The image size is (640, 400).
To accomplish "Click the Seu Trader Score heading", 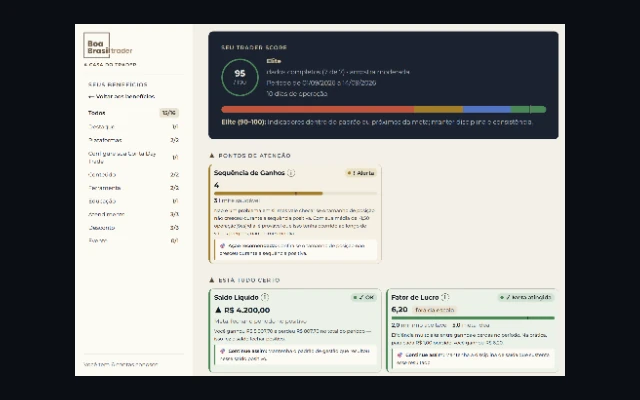I will pos(254,48).
